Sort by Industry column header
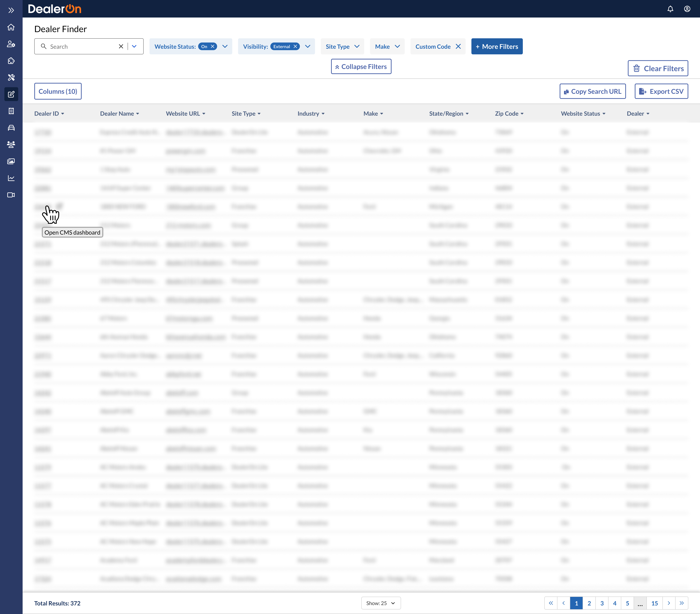The width and height of the screenshot is (700, 614). [x=311, y=113]
